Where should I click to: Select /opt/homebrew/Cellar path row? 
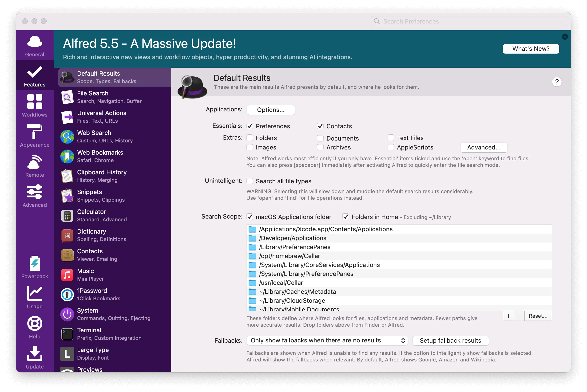[x=399, y=256]
